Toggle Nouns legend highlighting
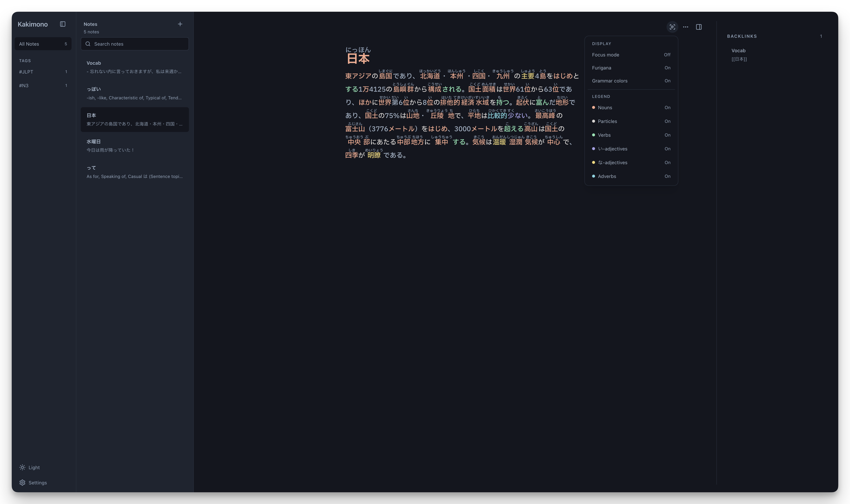The width and height of the screenshot is (850, 504). point(631,108)
